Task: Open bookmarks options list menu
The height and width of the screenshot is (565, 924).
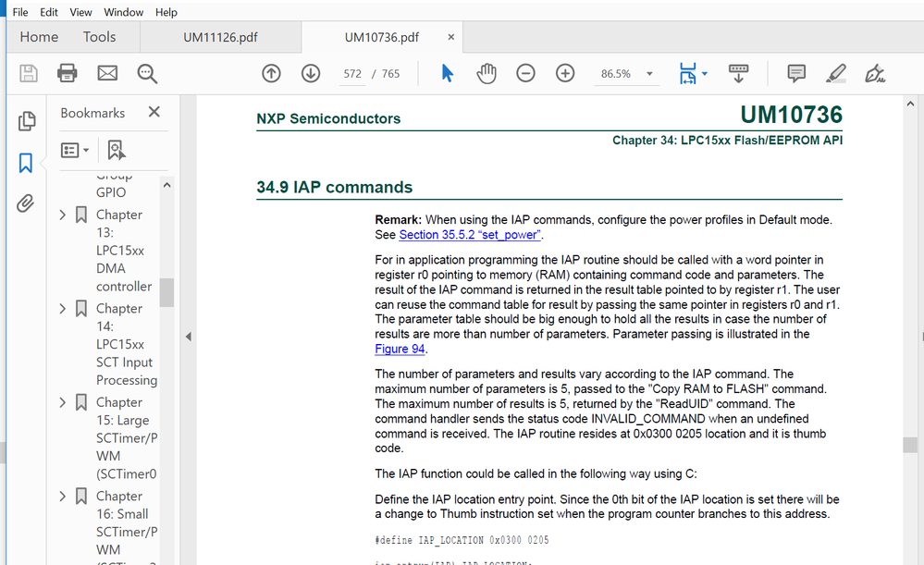Action: (x=75, y=150)
